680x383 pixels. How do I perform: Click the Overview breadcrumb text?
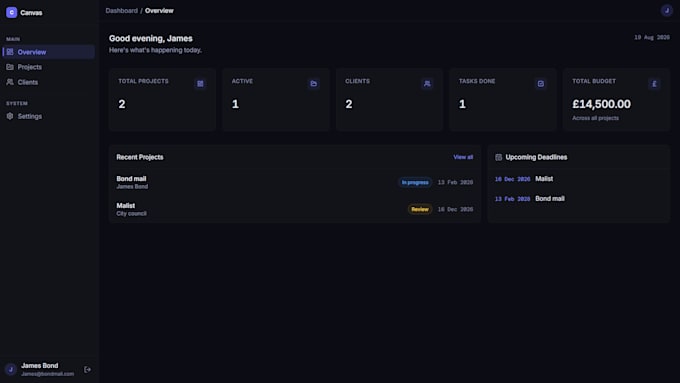[x=159, y=10]
